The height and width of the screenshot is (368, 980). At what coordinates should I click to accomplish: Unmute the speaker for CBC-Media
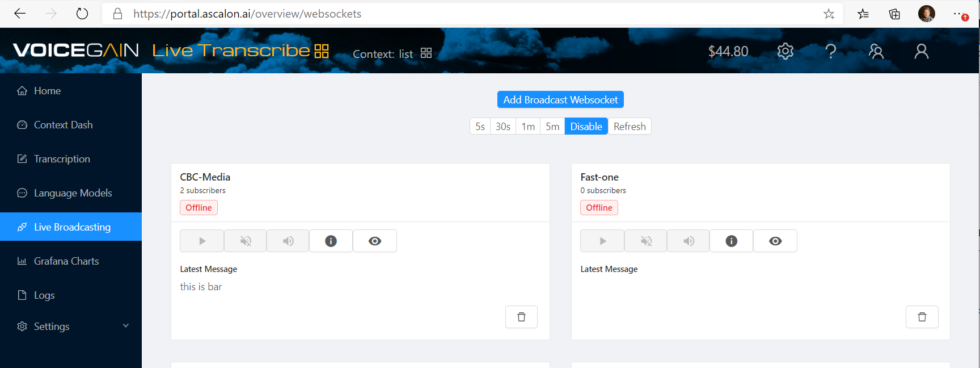coord(288,241)
